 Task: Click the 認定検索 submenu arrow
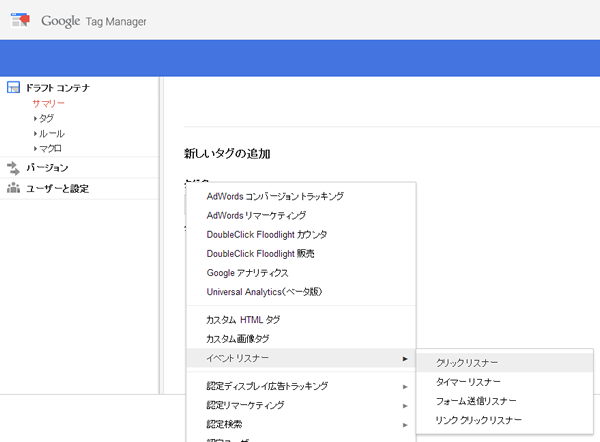(x=405, y=425)
